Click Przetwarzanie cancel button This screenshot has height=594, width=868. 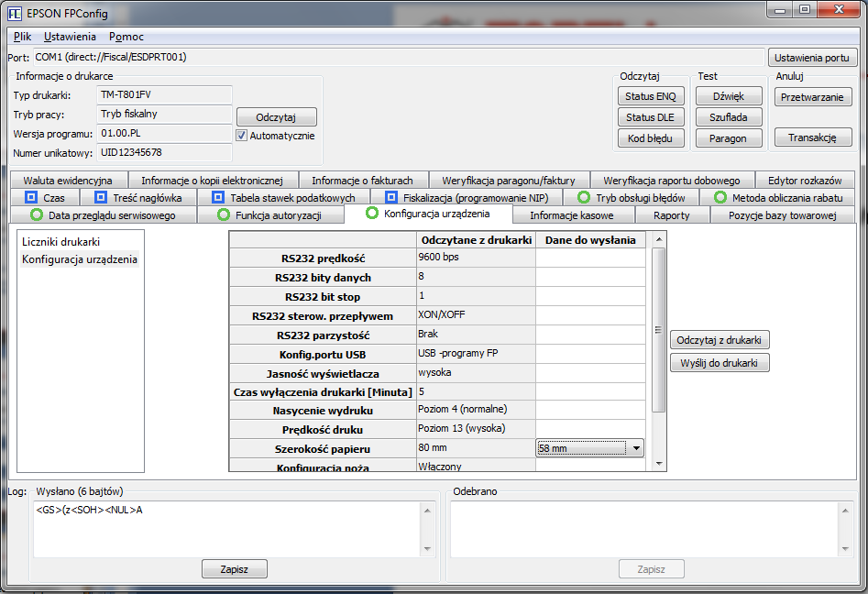coord(812,97)
